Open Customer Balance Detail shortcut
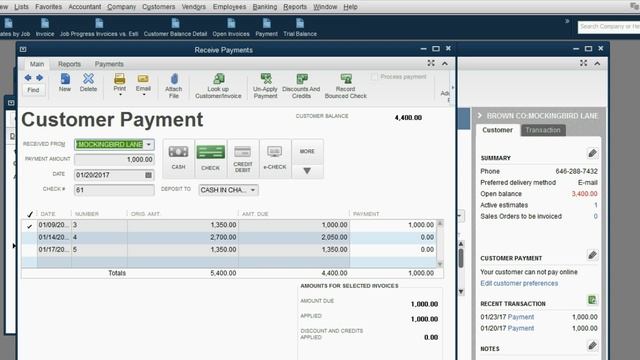 (175, 27)
